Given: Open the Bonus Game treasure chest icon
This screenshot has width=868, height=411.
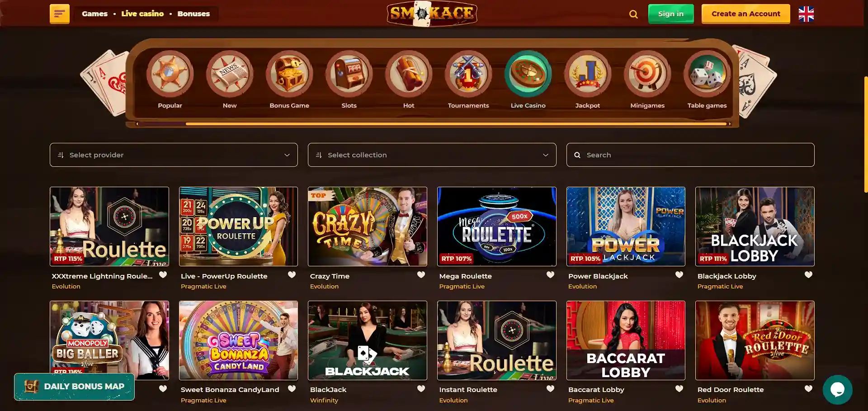Looking at the screenshot, I should coord(289,74).
